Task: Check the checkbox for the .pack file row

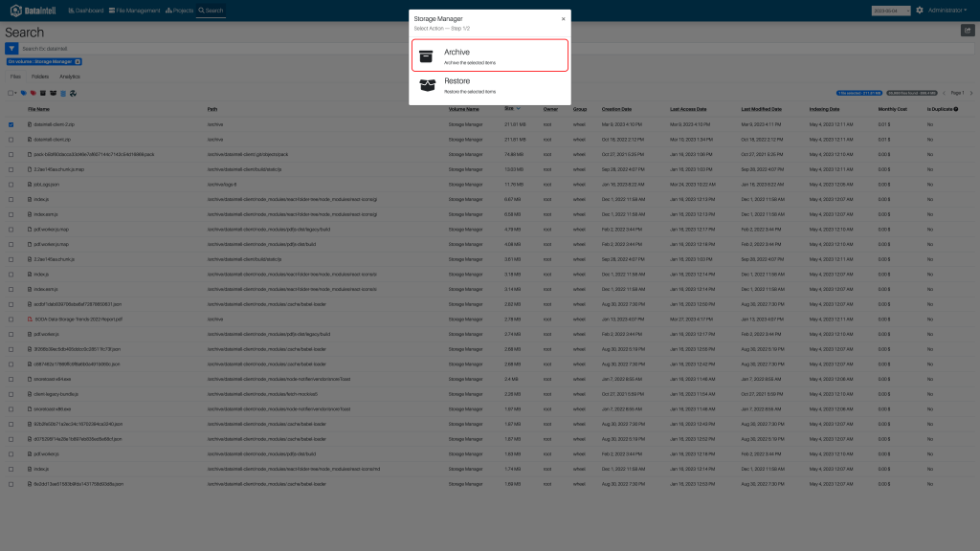Action: [x=11, y=154]
